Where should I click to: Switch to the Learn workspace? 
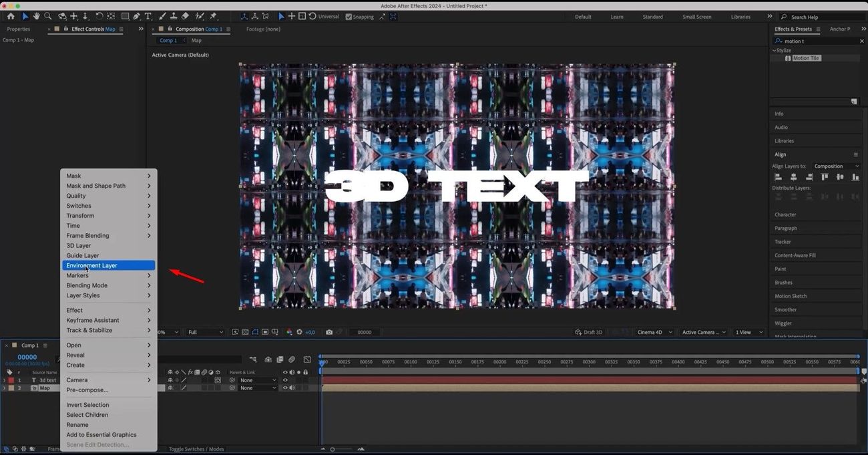click(617, 17)
